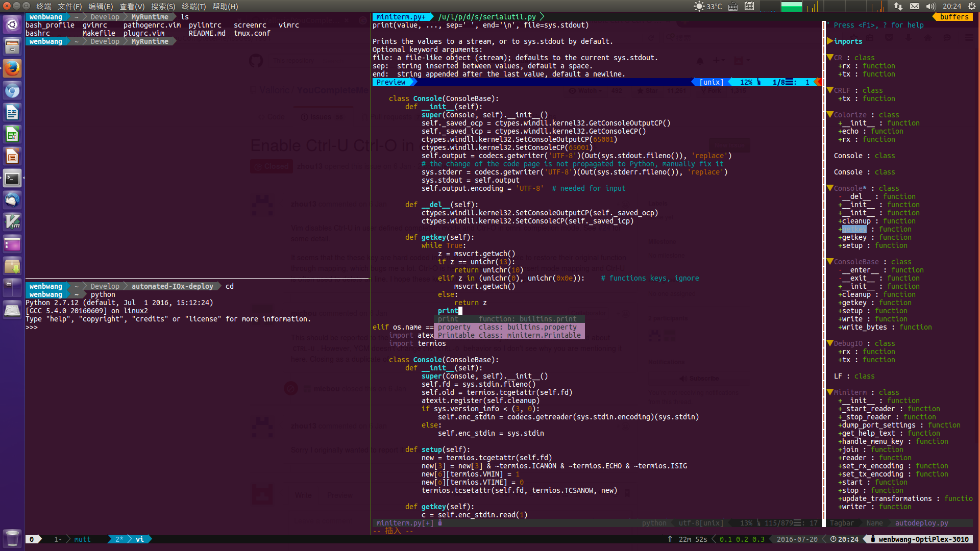Click the mail envelope indicator icon
Screen dimensions: 980x551
pos(915,6)
